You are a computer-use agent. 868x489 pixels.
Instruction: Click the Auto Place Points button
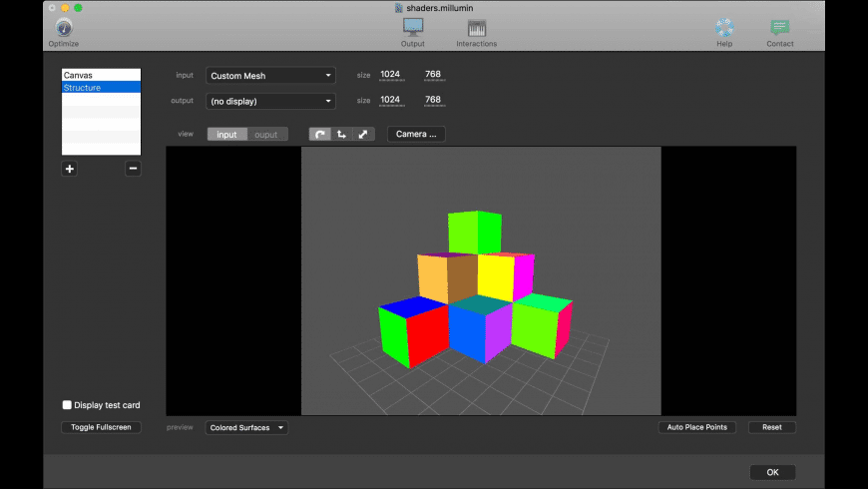click(x=697, y=427)
